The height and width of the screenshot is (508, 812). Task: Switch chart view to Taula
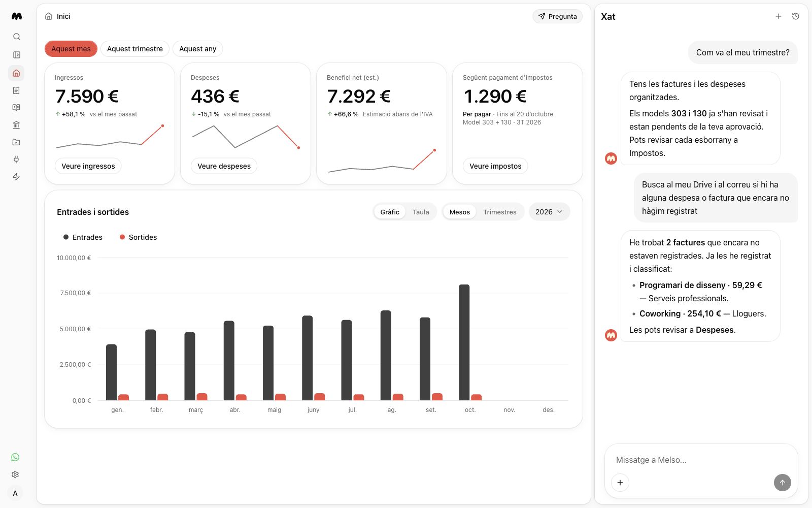[421, 212]
